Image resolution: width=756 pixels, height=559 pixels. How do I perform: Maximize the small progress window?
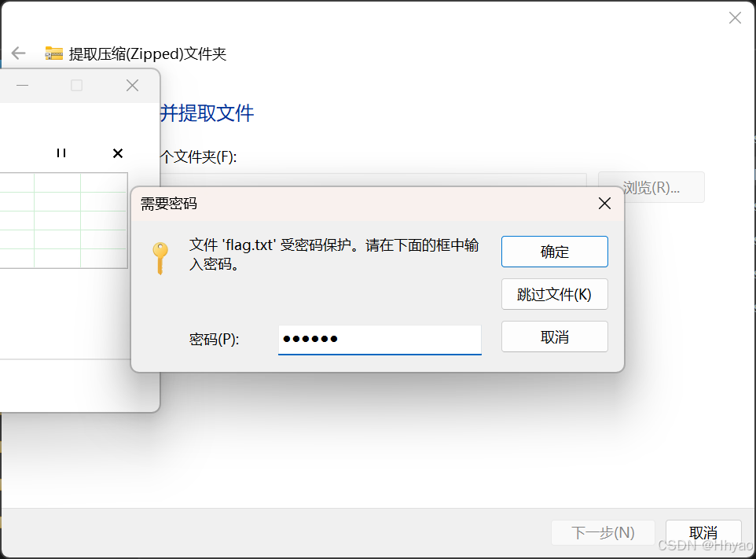click(x=77, y=86)
